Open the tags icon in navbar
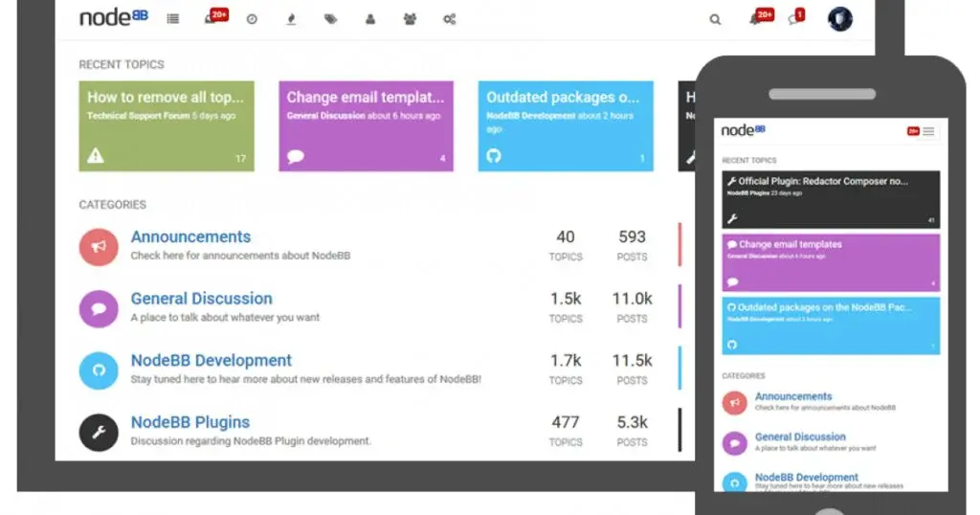This screenshot has height=515, width=980. pyautogui.click(x=330, y=19)
